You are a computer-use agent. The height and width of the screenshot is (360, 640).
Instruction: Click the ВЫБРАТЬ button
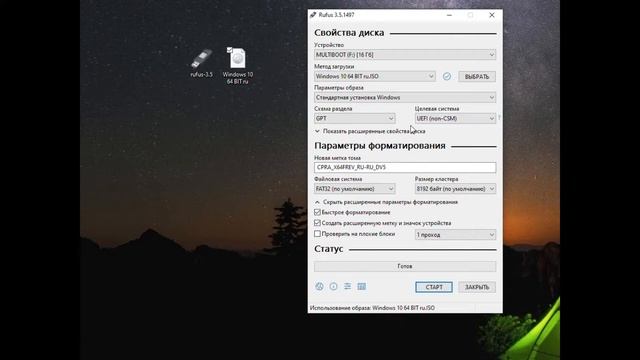477,76
